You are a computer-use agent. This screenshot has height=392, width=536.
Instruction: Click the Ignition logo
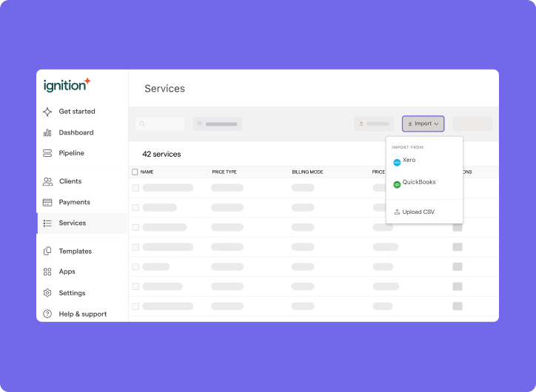(66, 85)
